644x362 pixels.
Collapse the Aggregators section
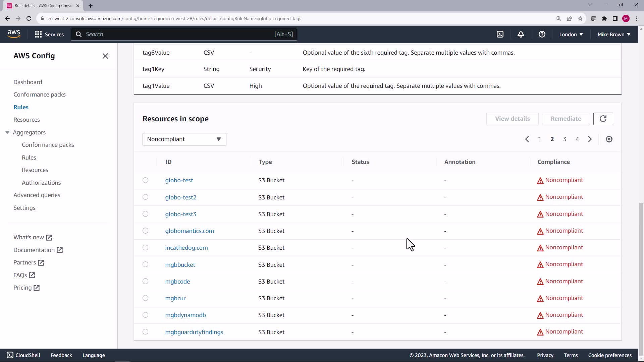tap(7, 132)
